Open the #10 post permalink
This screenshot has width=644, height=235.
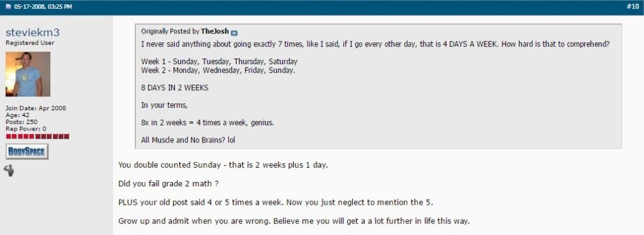click(x=633, y=6)
